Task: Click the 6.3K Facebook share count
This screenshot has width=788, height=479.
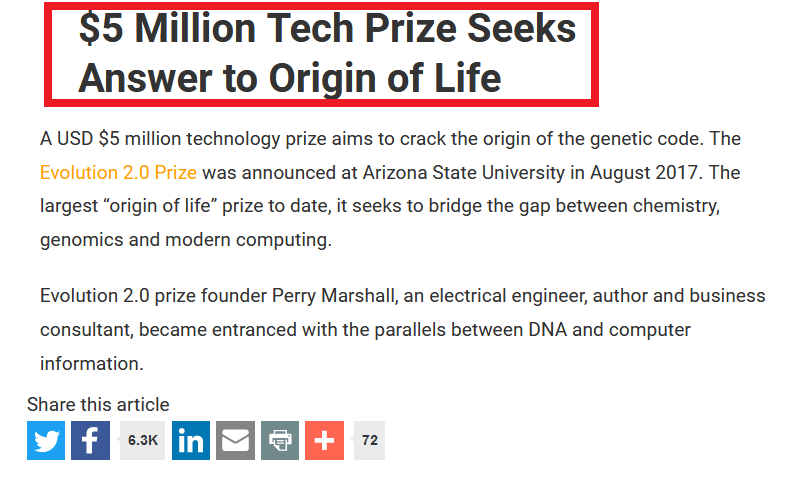Action: tap(143, 440)
